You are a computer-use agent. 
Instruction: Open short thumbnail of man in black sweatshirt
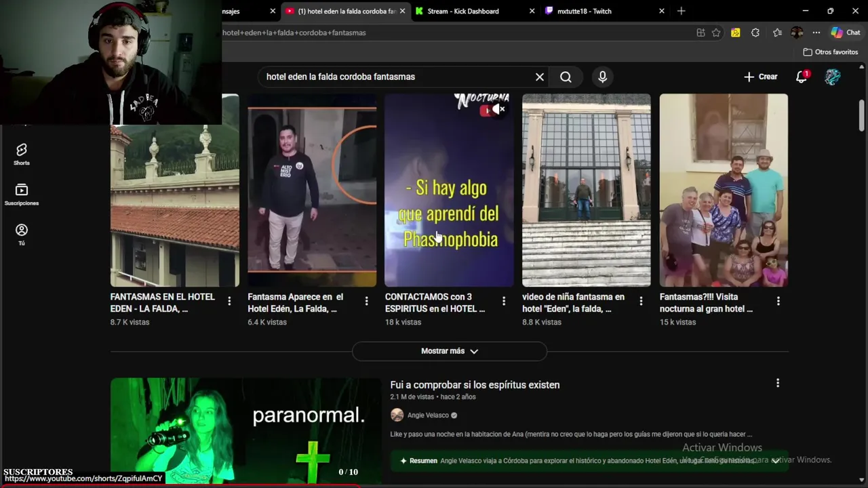tap(312, 190)
